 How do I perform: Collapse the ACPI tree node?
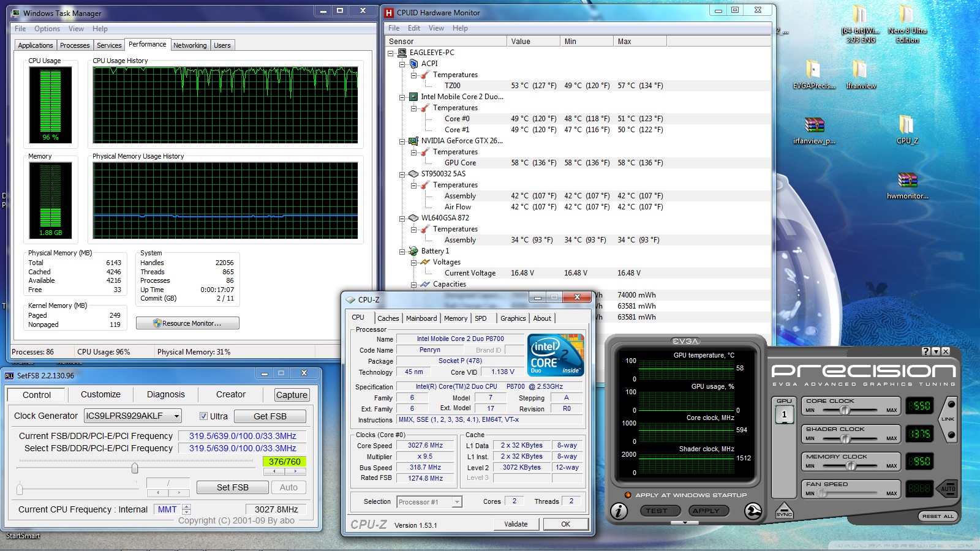(402, 64)
